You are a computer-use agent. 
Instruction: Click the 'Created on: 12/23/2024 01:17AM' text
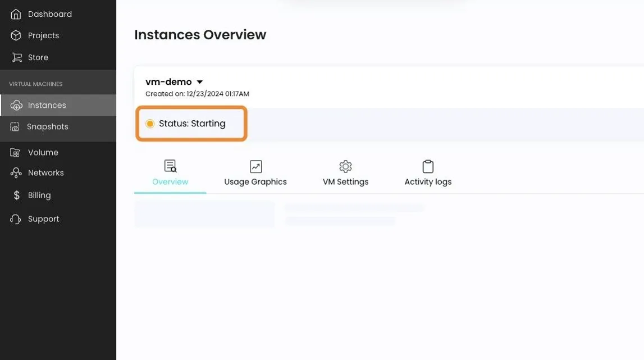[197, 94]
